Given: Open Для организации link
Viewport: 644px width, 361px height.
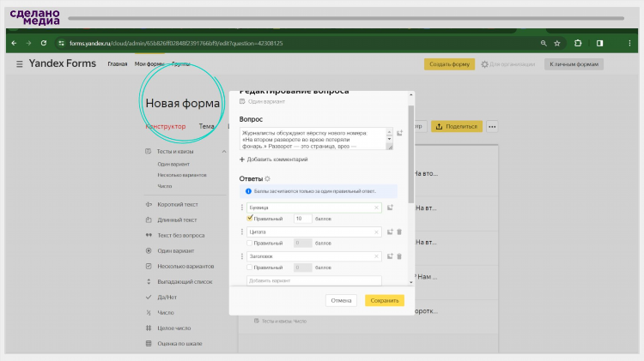Looking at the screenshot, I should tap(508, 64).
